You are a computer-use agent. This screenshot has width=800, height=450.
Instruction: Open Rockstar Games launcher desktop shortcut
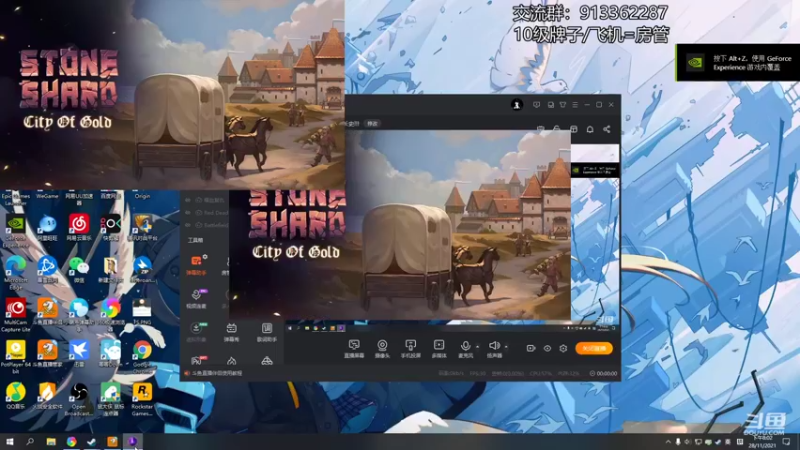point(142,399)
